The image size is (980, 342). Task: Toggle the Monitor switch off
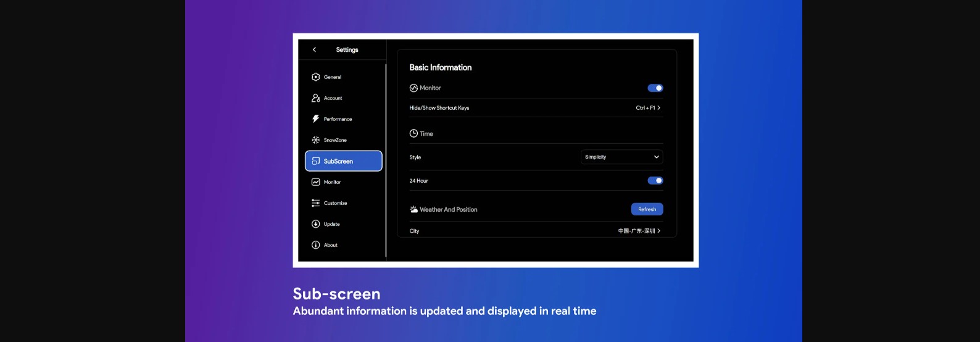point(655,88)
